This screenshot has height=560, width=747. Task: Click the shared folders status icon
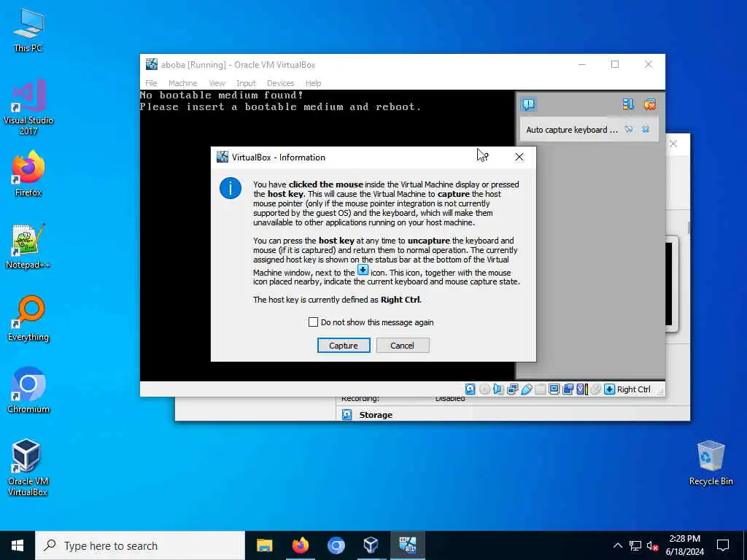point(541,389)
